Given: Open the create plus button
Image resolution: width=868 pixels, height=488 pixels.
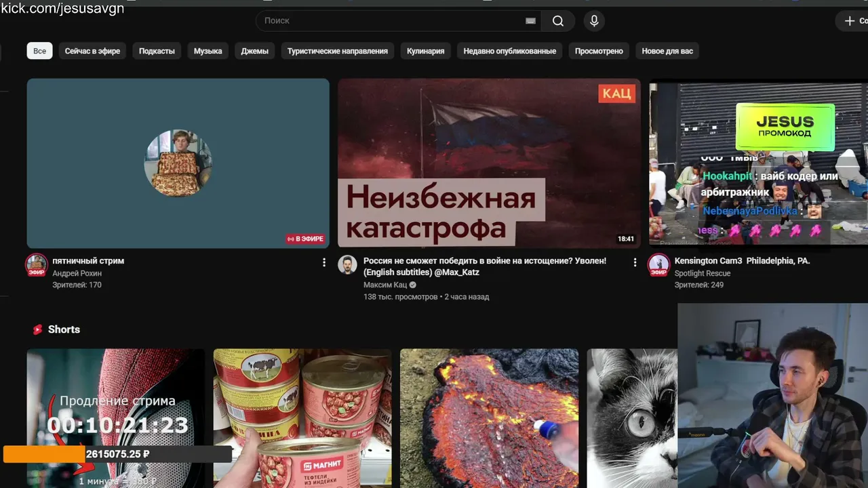Looking at the screenshot, I should coord(852,21).
